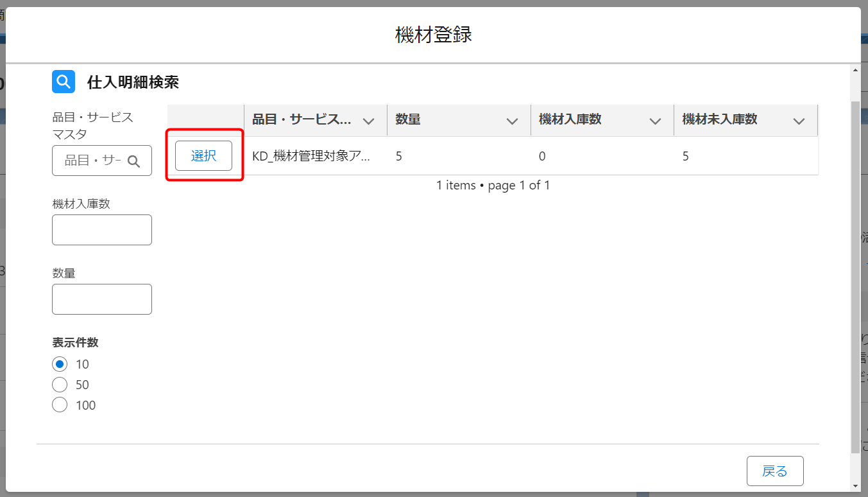
Task: Open 数量 column header dropdown chevron
Action: [512, 121]
